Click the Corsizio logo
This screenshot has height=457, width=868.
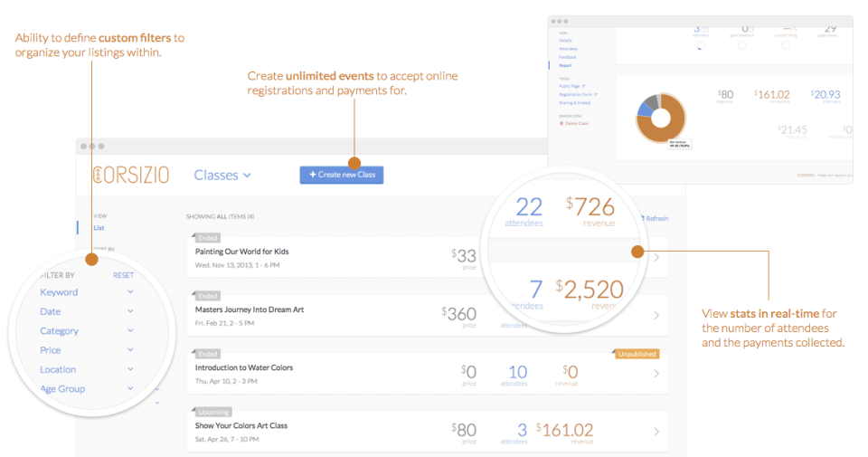(130, 175)
